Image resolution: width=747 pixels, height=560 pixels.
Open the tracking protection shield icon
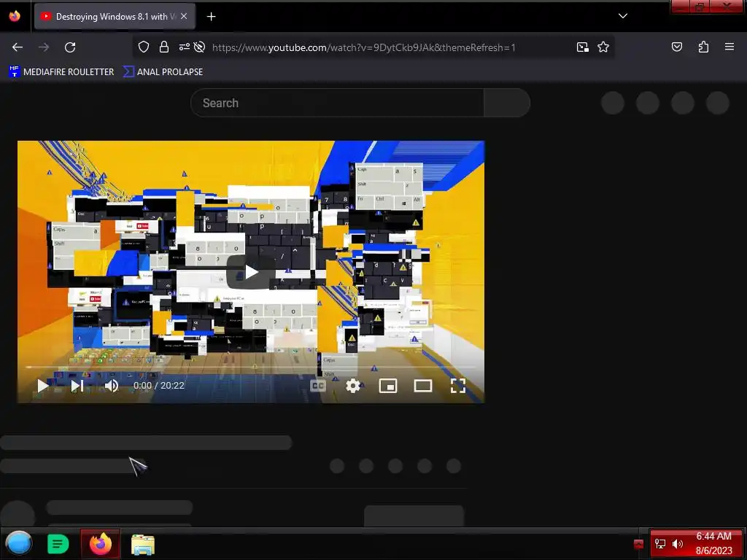(x=144, y=47)
